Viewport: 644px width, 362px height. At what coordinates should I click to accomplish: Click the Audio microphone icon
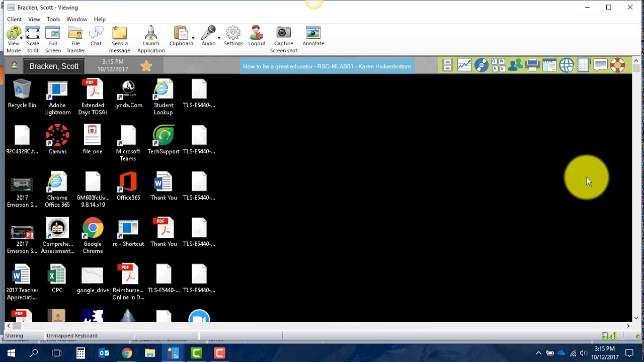click(x=208, y=33)
